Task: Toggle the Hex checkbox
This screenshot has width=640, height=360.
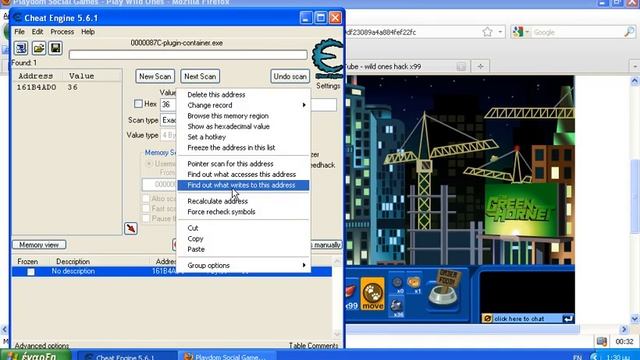Action: (138, 104)
